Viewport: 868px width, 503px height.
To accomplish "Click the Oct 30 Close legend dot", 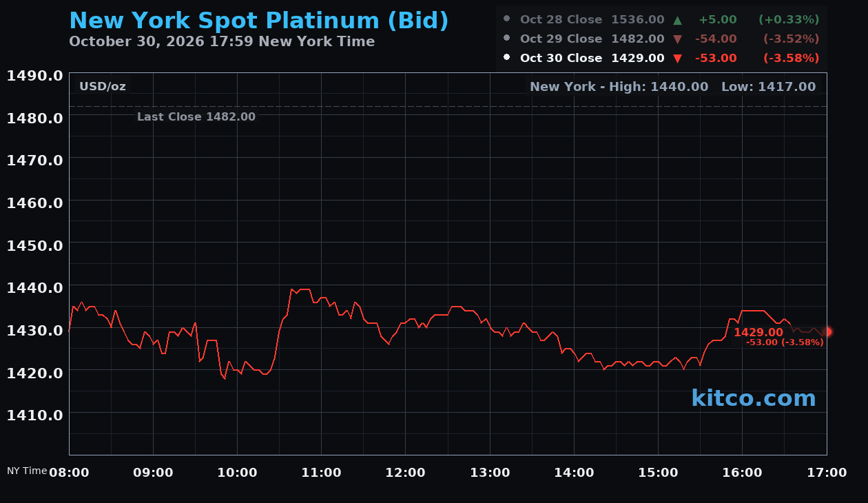I will [507, 58].
